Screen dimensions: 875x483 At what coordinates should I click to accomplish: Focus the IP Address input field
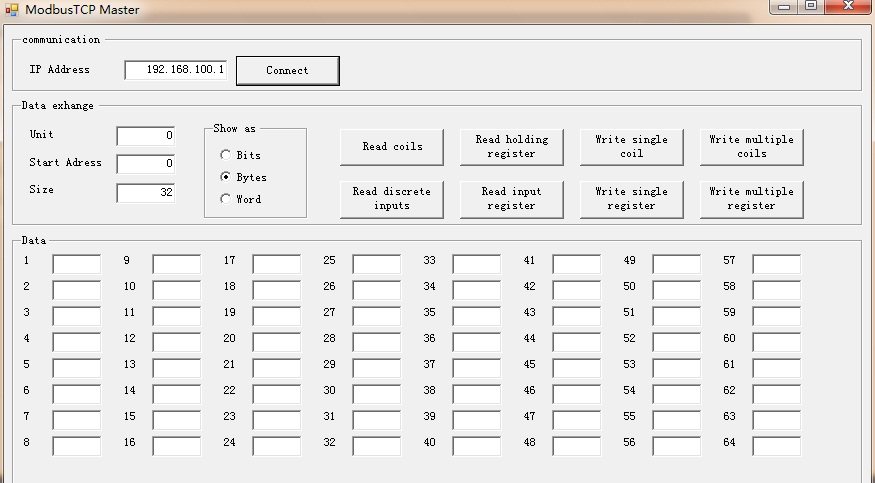coord(176,70)
